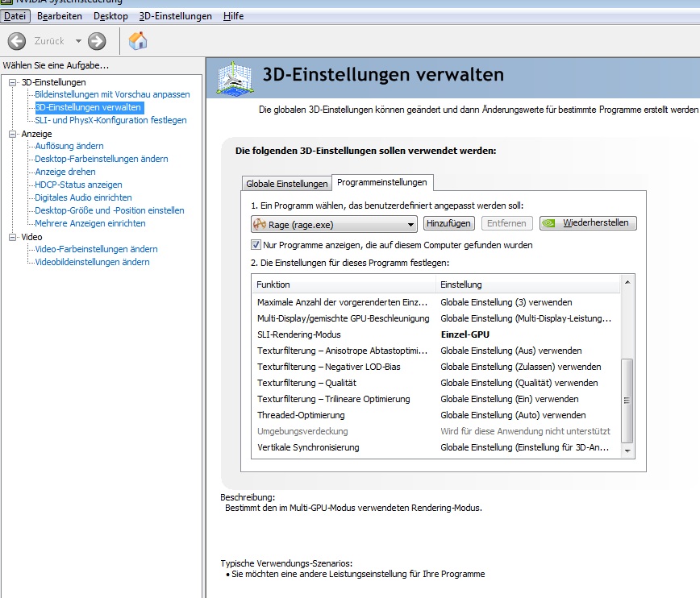Click the Back arrow icon
This screenshot has width=700, height=598.
pos(17,41)
